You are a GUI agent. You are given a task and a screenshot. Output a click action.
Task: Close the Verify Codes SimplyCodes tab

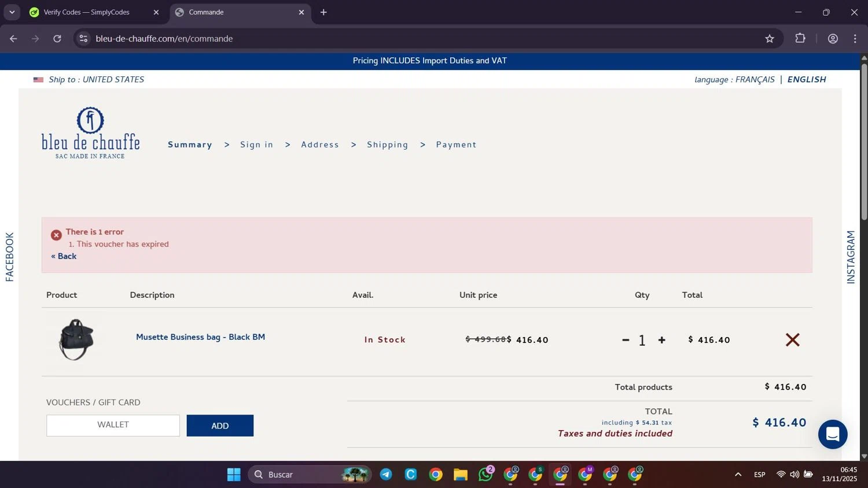point(156,12)
